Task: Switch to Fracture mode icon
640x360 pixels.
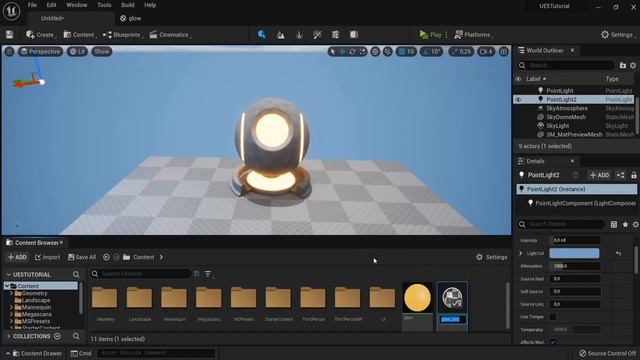Action: click(335, 35)
